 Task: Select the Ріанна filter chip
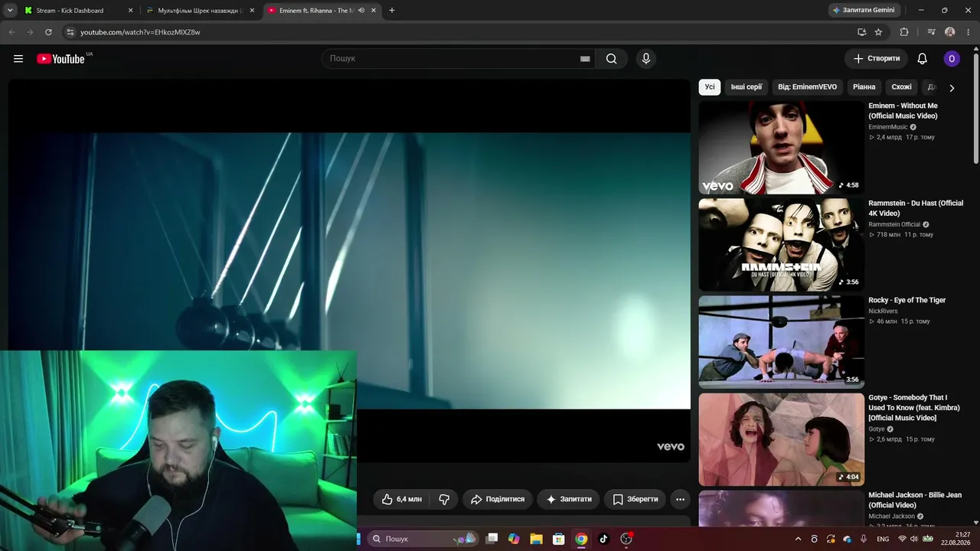pos(864,87)
